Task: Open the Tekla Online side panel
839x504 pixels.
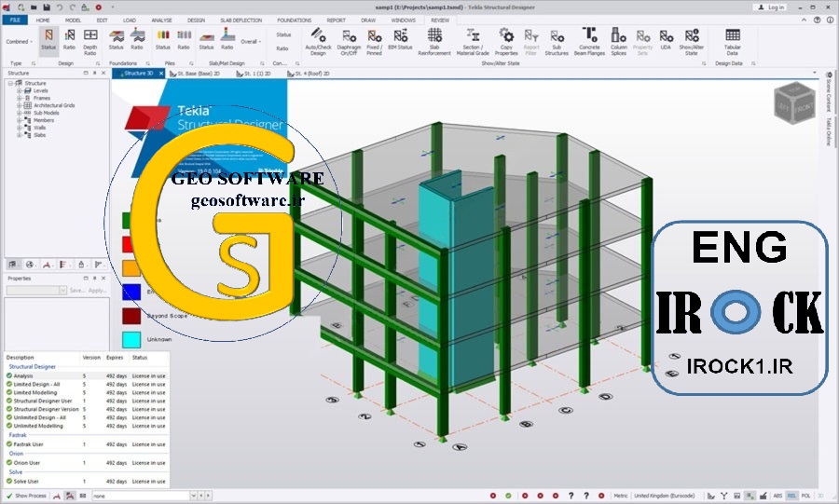Action: [x=829, y=131]
